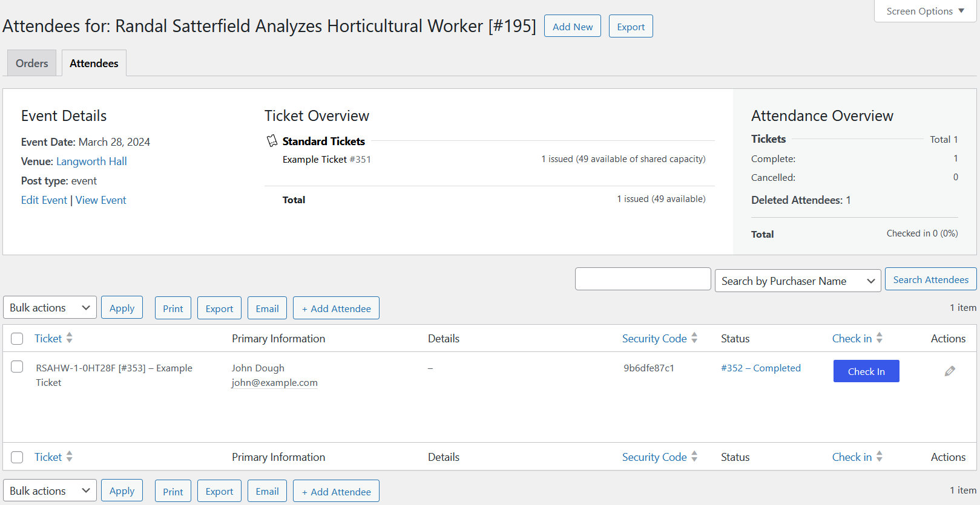Click the Check in column header link at top
This screenshot has width=980, height=505.
852,338
